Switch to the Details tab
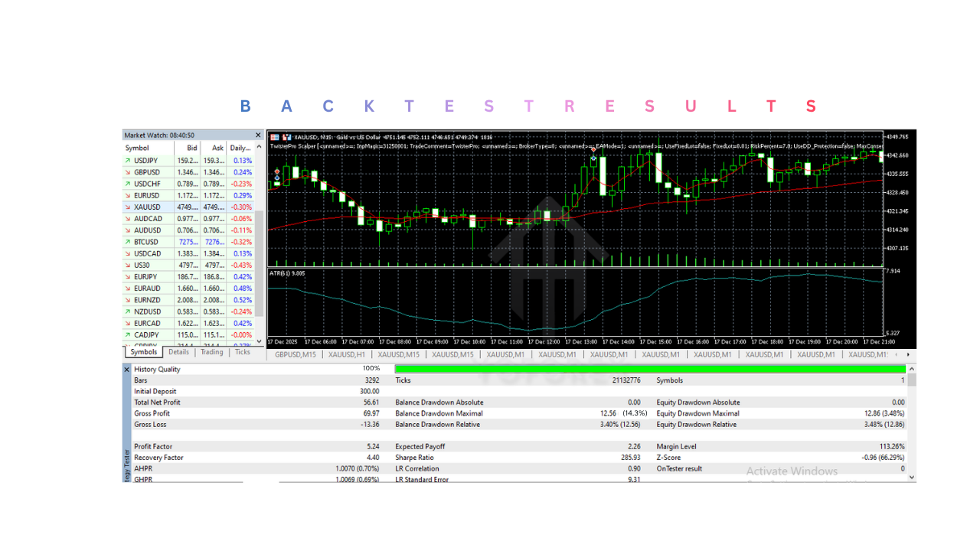The width and height of the screenshot is (980, 551). 178,352
